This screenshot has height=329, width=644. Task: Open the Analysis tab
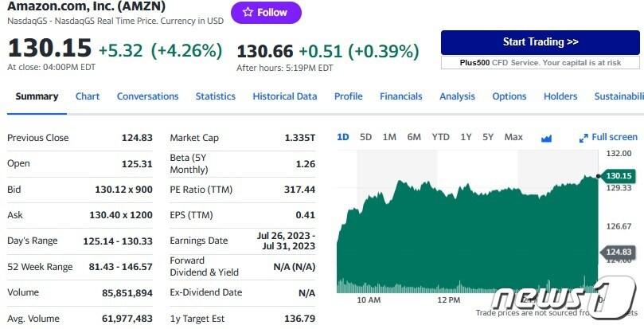click(457, 96)
